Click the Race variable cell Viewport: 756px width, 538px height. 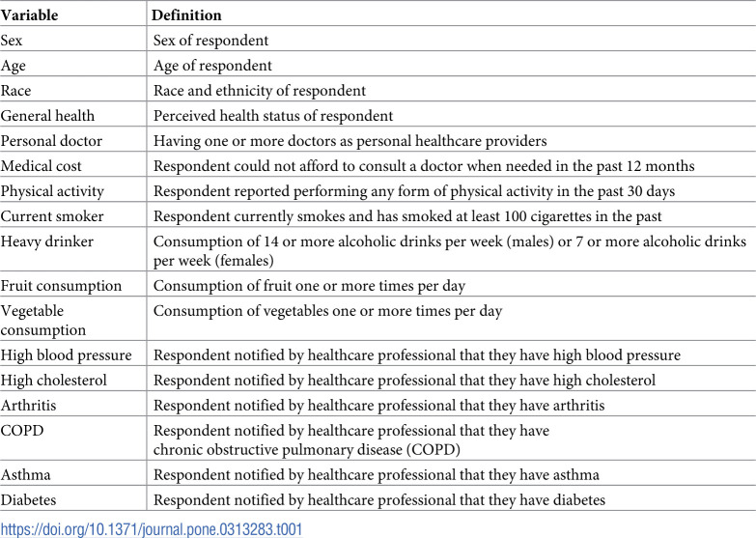pyautogui.click(x=15, y=91)
